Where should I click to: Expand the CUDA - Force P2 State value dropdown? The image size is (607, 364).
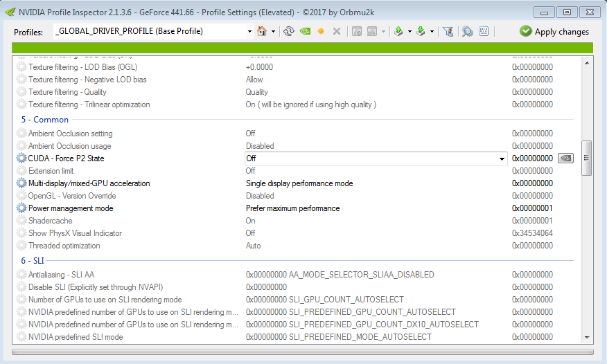(502, 158)
